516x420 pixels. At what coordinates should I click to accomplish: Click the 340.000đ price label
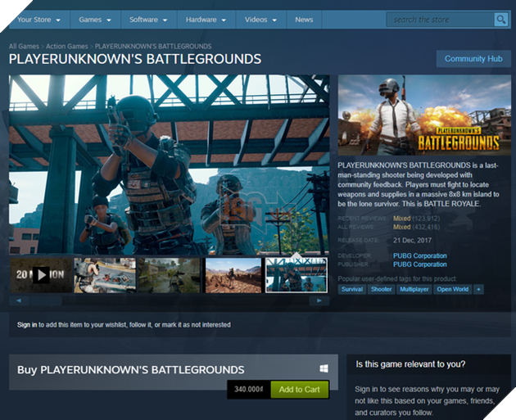tap(249, 390)
